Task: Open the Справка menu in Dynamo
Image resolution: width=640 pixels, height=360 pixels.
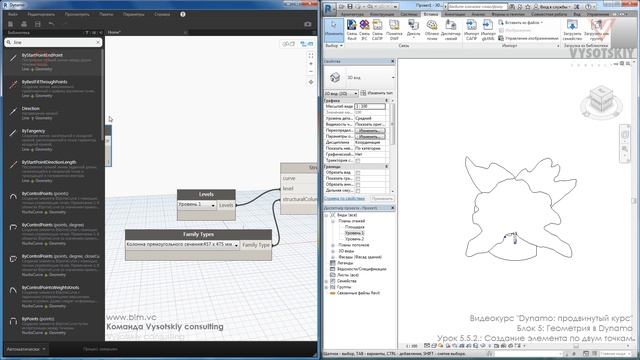Action: 162,14
